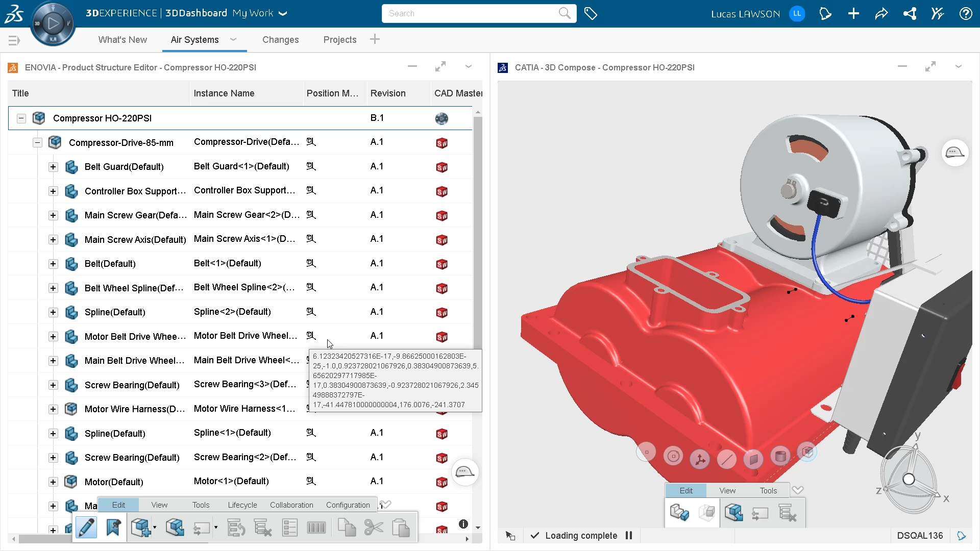Click the Lucas LAWSON account name

pyautogui.click(x=745, y=14)
